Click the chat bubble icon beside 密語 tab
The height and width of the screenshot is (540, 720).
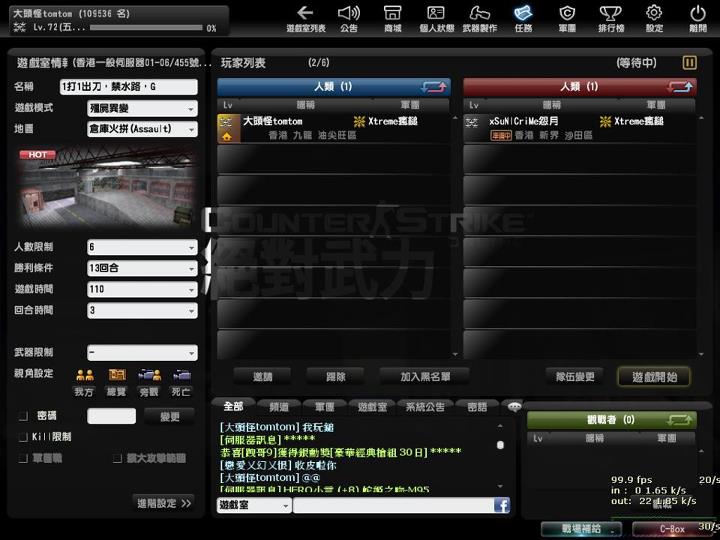[514, 406]
